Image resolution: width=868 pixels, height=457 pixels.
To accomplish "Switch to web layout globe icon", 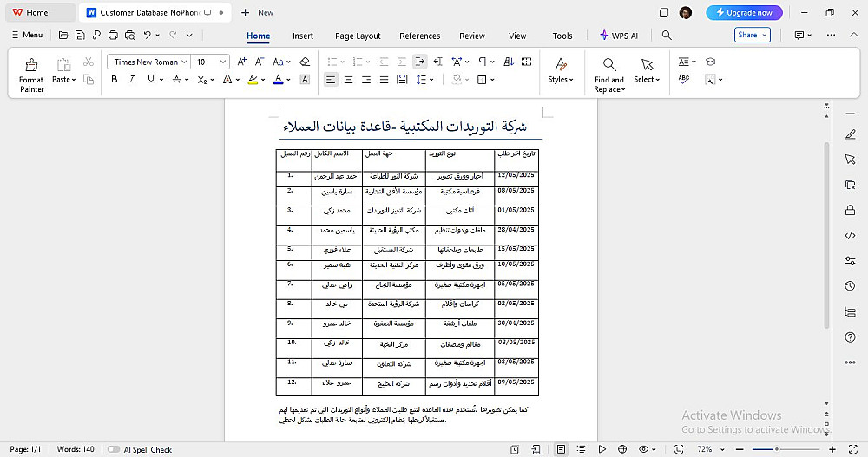I will [622, 449].
